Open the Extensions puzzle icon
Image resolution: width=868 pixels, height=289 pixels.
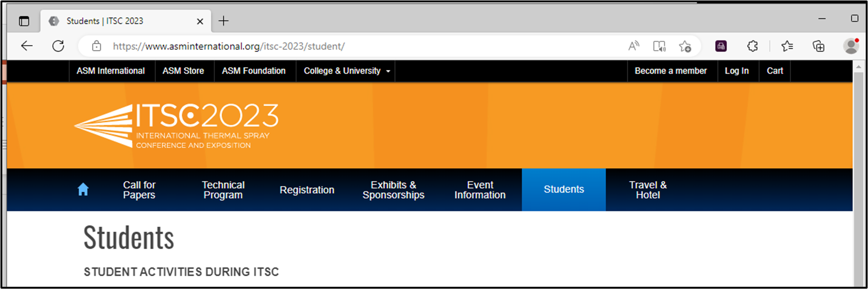752,46
